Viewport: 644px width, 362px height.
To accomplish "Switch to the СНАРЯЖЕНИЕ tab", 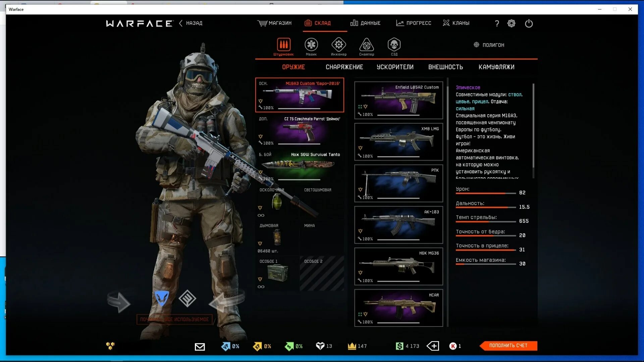I will (344, 67).
